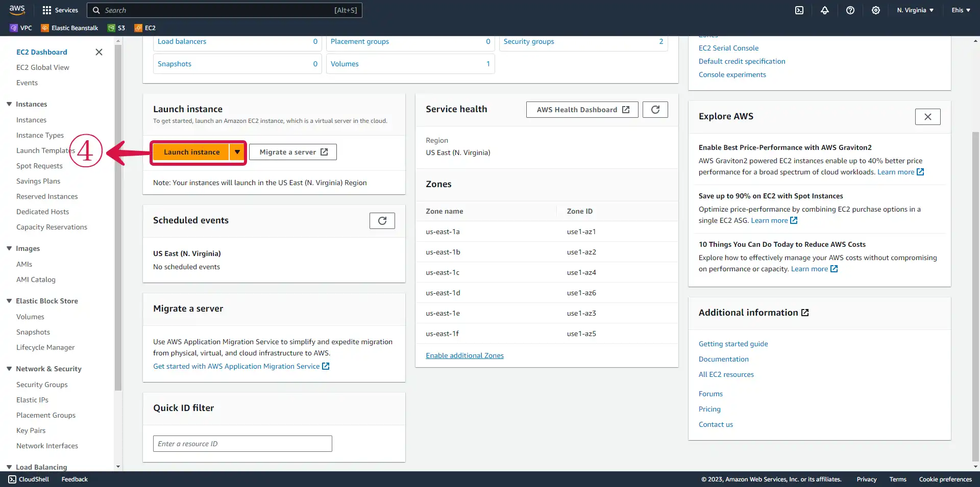980x487 pixels.
Task: Open EC2 Dashboard in sidebar
Action: coord(42,52)
